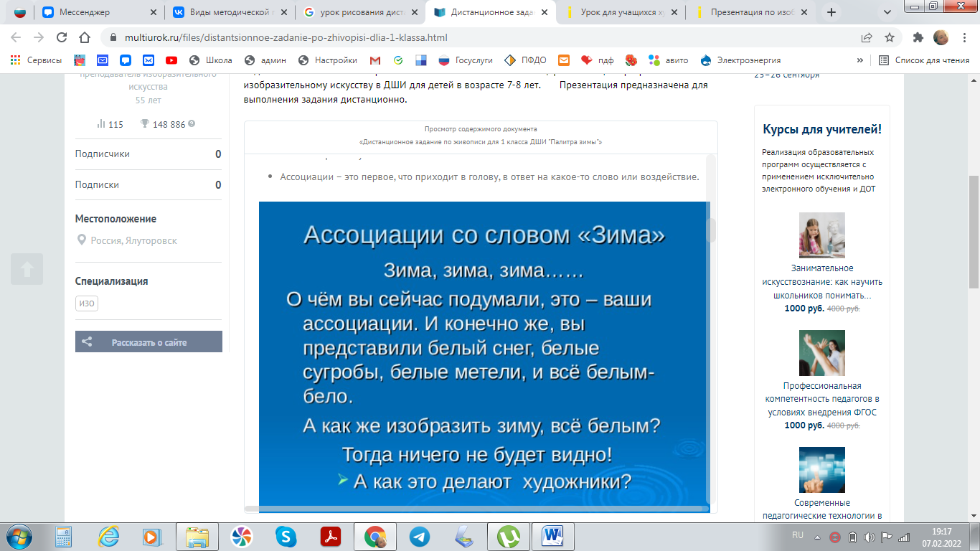Open the Подписки row
The height and width of the screenshot is (551, 980).
click(x=148, y=185)
